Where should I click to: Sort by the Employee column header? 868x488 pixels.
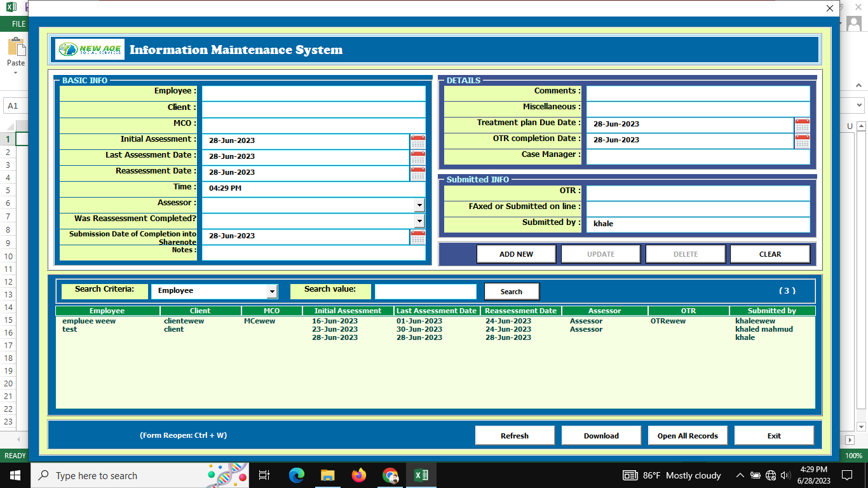(x=107, y=311)
